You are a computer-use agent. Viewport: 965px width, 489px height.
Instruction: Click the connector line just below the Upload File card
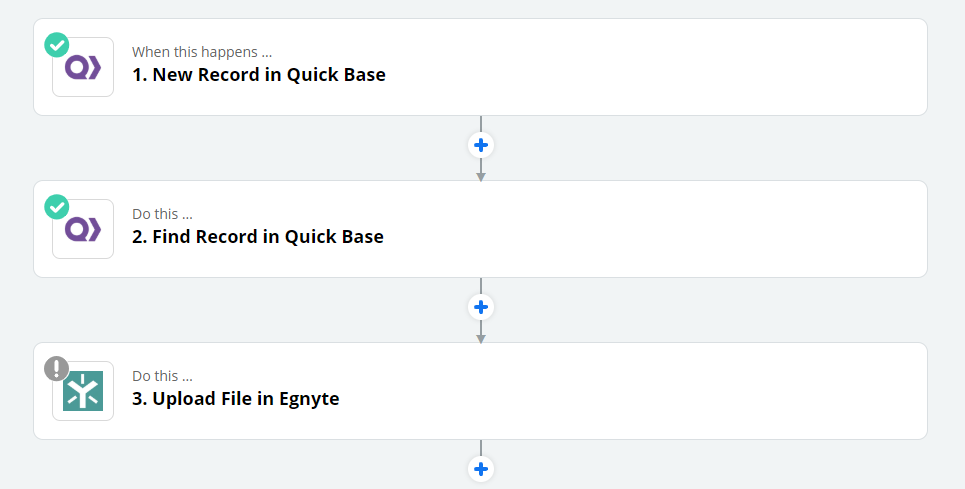tap(481, 448)
